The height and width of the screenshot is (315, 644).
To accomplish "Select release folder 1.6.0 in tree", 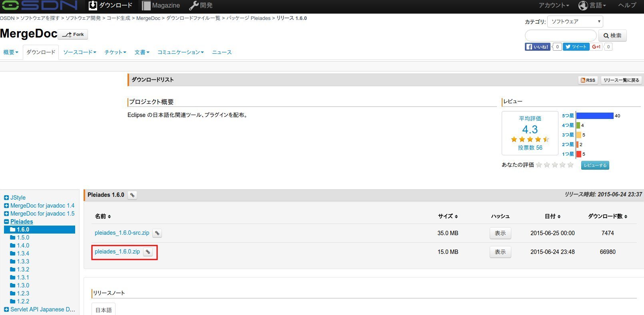I will click(40, 230).
